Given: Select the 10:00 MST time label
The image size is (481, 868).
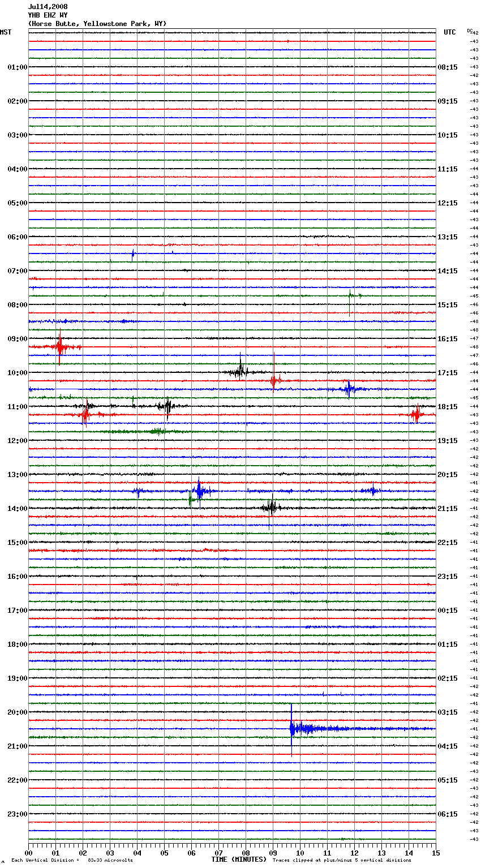Looking at the screenshot, I should coord(18,373).
